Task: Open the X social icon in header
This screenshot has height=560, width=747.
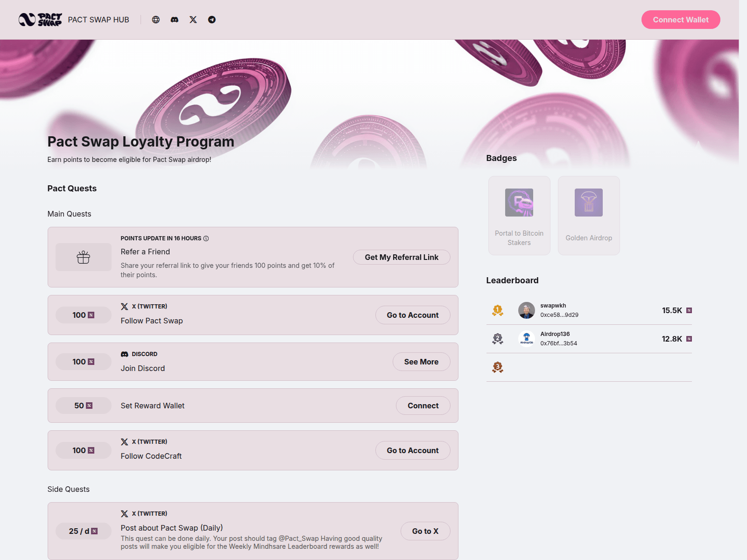Action: tap(193, 20)
